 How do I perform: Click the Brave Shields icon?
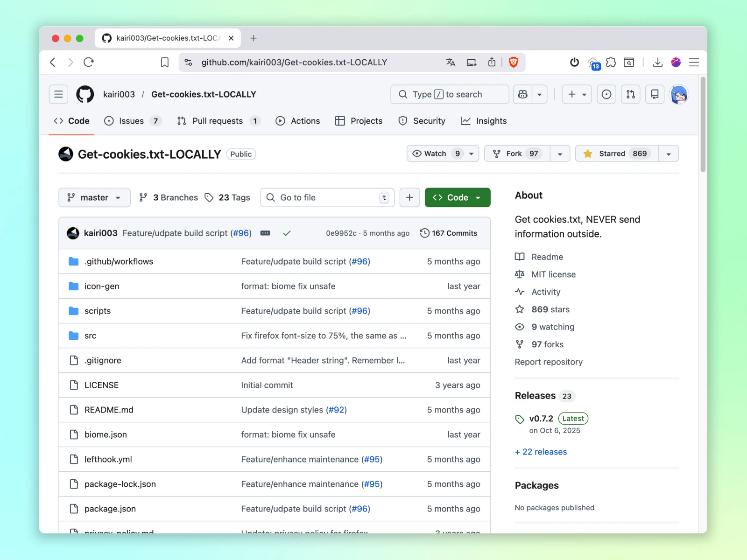coord(513,62)
